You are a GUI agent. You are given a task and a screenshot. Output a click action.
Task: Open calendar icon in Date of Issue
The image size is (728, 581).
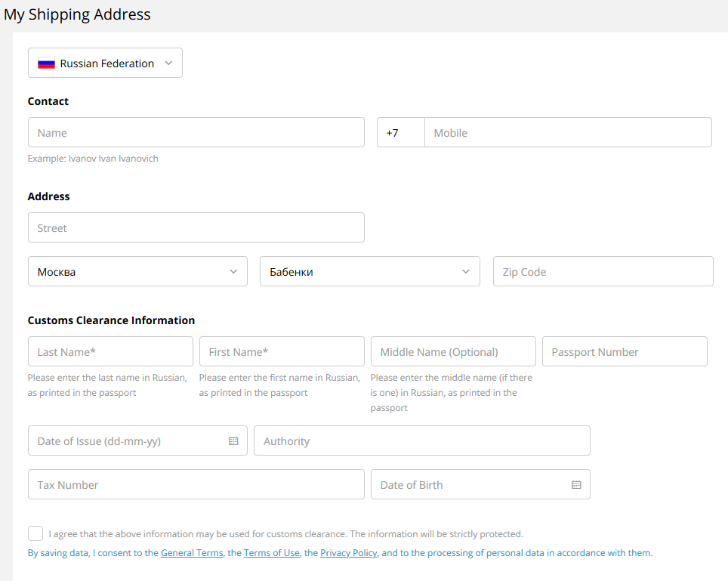pos(233,440)
